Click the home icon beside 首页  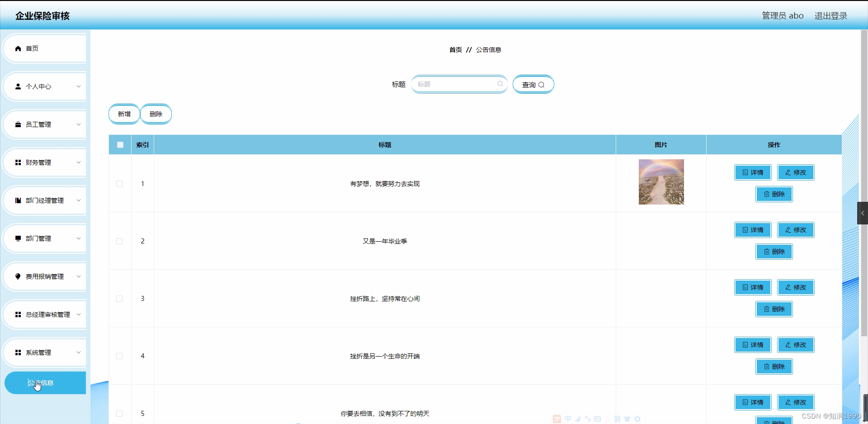tap(18, 48)
